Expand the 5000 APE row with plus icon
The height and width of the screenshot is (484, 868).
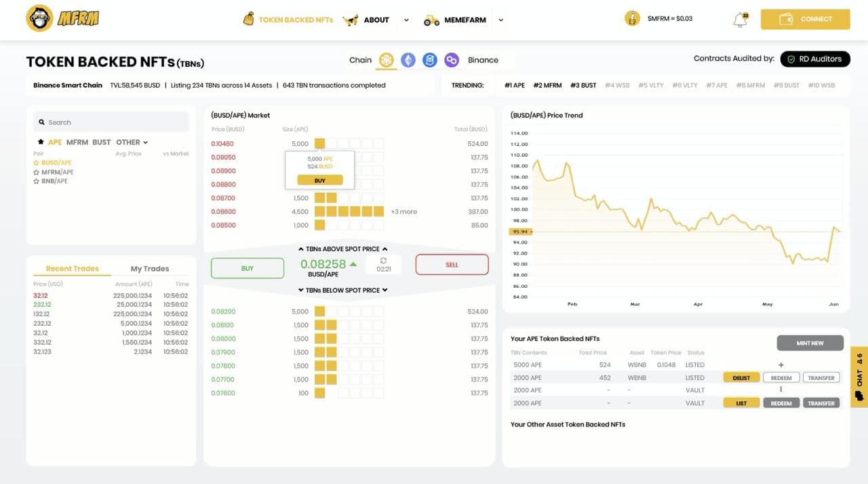tap(781, 365)
